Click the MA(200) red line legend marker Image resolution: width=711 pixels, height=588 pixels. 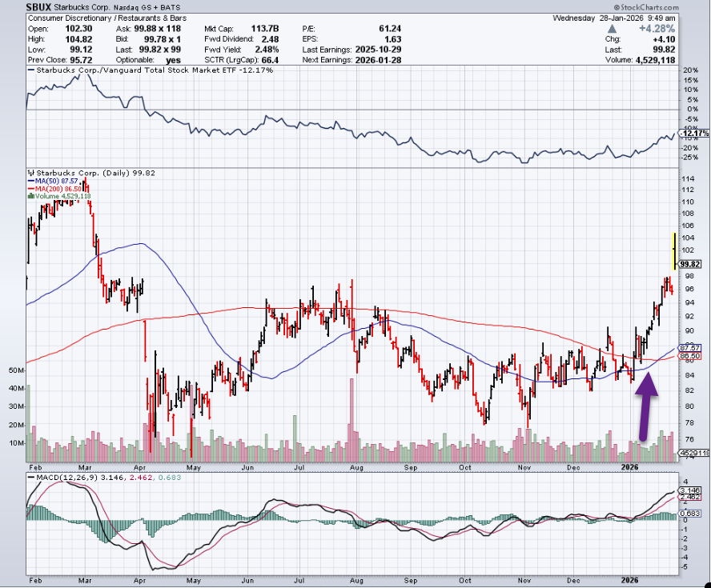30,188
